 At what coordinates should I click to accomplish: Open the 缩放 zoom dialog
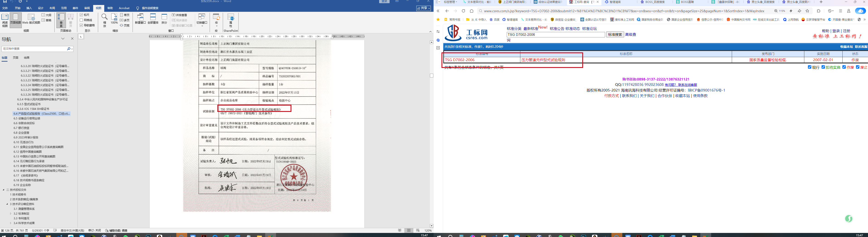[104, 20]
